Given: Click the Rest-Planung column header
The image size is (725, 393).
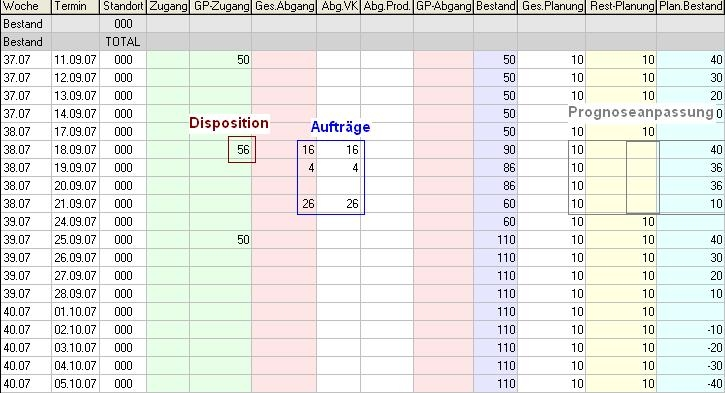Looking at the screenshot, I should point(621,6).
